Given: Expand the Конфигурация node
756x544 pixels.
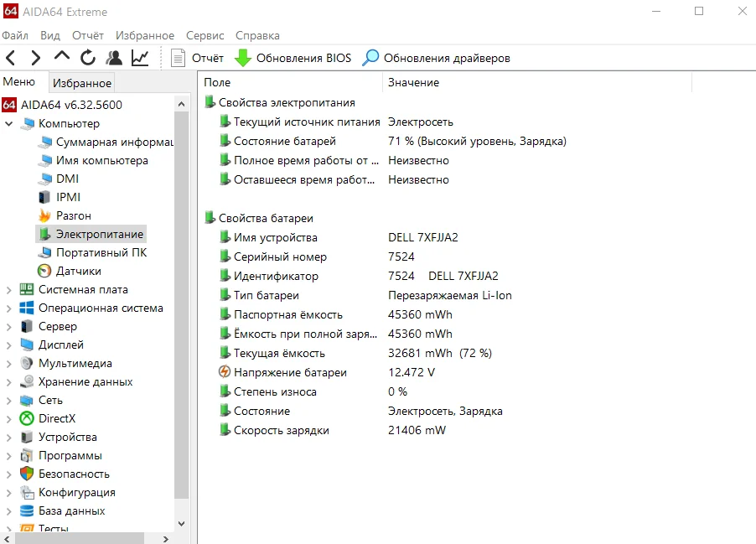Looking at the screenshot, I should click(8, 492).
